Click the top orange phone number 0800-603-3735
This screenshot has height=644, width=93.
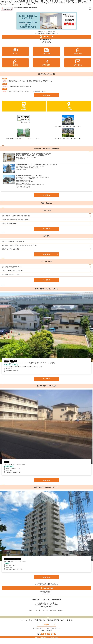[47, 37]
